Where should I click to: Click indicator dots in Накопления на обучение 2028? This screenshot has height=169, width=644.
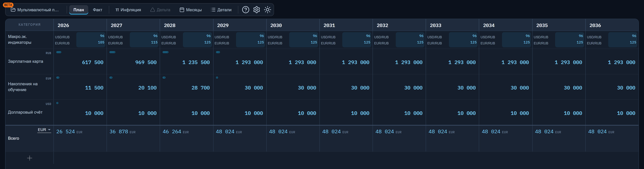click(x=164, y=78)
